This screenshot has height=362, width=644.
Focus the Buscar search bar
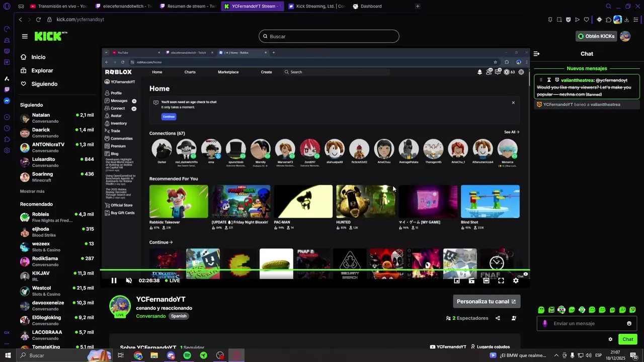tap(329, 36)
